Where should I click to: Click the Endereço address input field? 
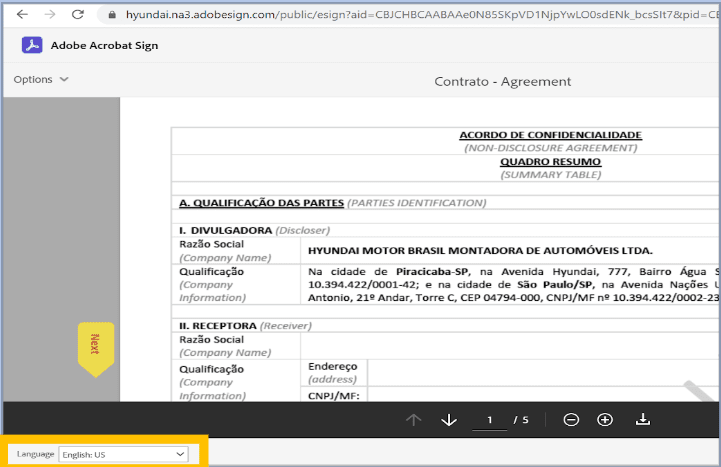click(x=544, y=373)
